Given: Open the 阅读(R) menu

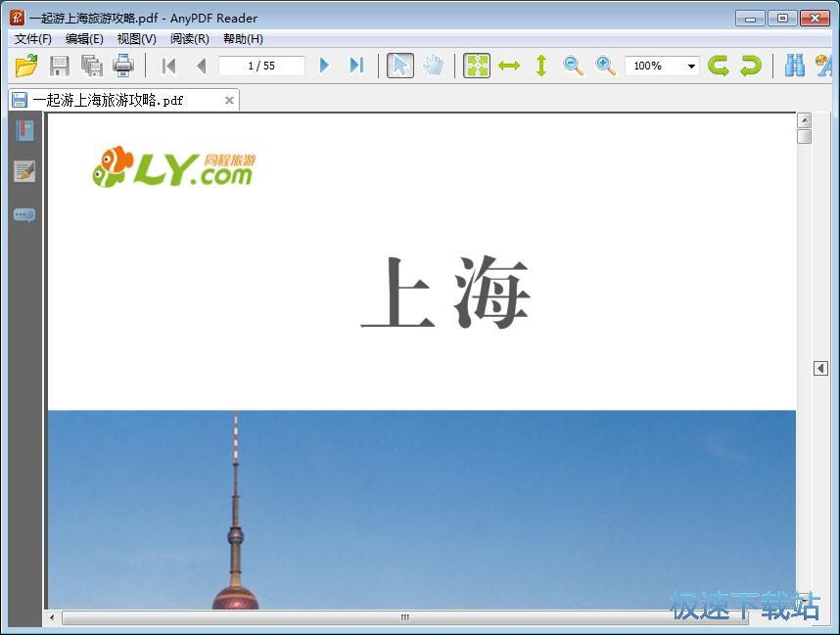Looking at the screenshot, I should pos(190,39).
